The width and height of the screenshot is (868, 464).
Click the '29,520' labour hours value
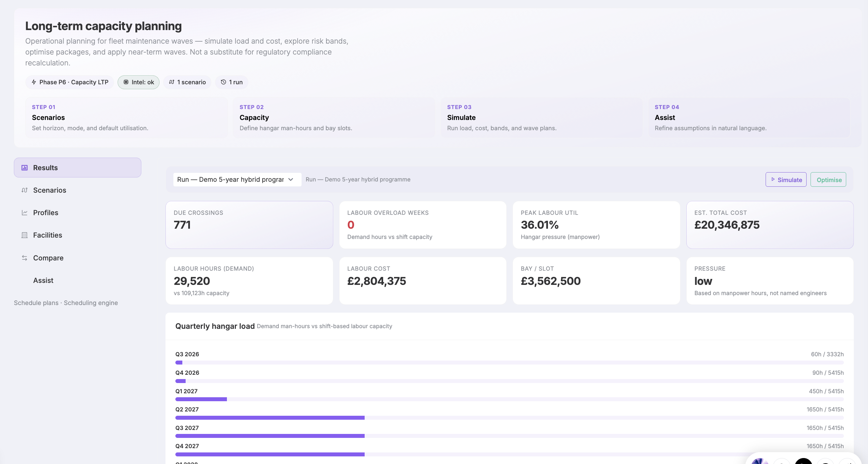192,281
